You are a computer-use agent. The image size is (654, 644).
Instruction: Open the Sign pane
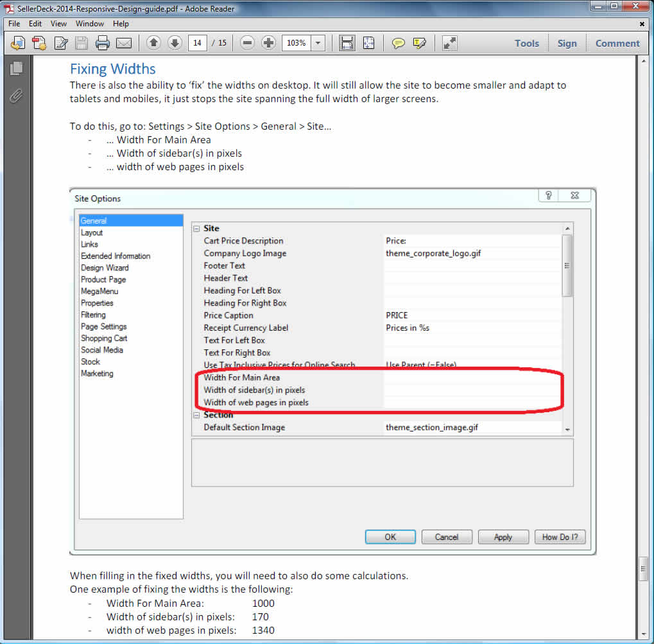567,43
